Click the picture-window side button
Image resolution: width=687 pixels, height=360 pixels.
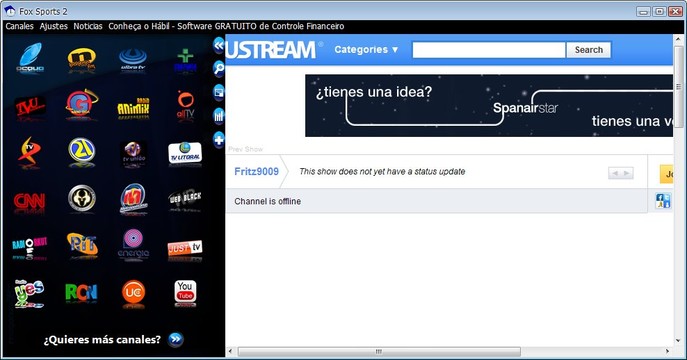tap(219, 92)
